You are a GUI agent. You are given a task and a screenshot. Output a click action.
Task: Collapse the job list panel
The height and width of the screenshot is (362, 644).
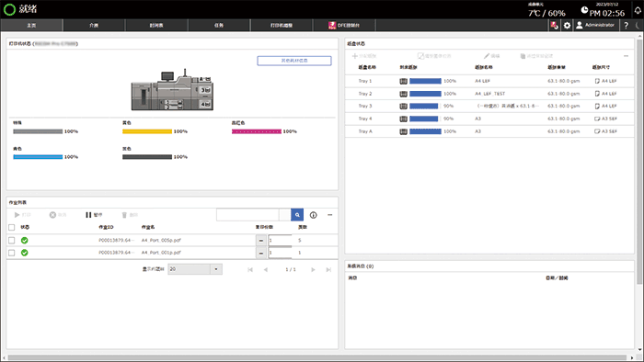329,215
